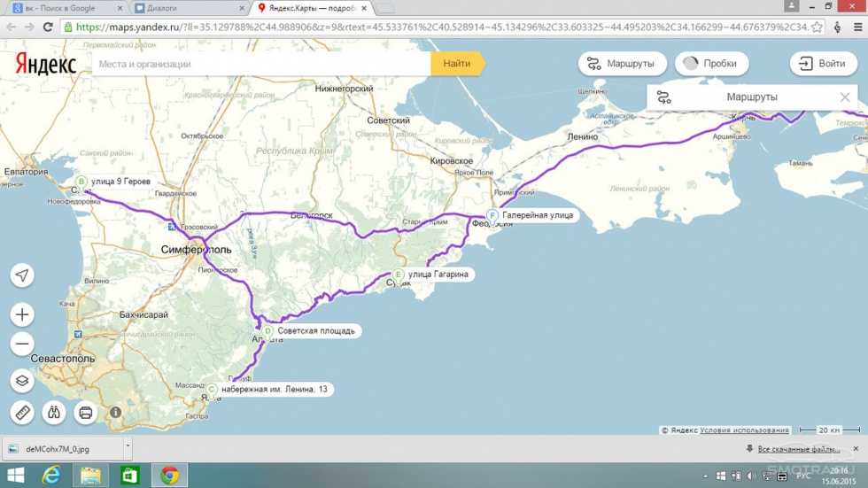Click the Бахчисарай town label
The image size is (868, 488).
pyautogui.click(x=143, y=314)
